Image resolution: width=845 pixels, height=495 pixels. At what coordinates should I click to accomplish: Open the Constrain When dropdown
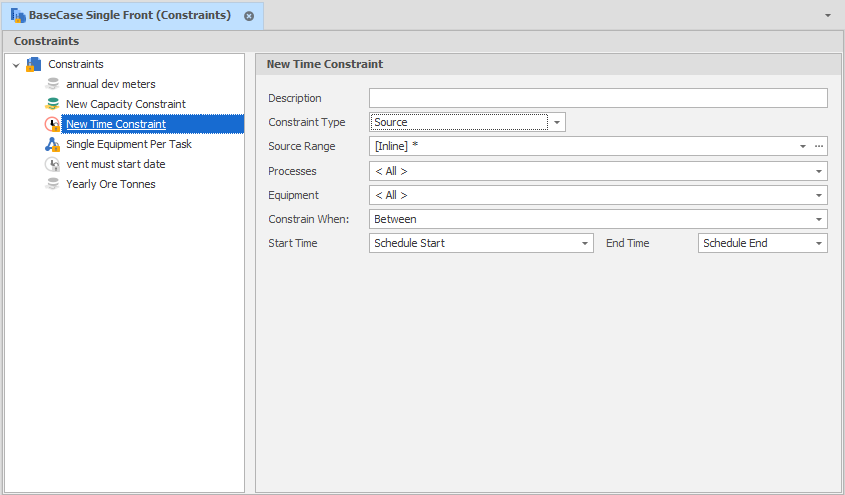click(819, 219)
